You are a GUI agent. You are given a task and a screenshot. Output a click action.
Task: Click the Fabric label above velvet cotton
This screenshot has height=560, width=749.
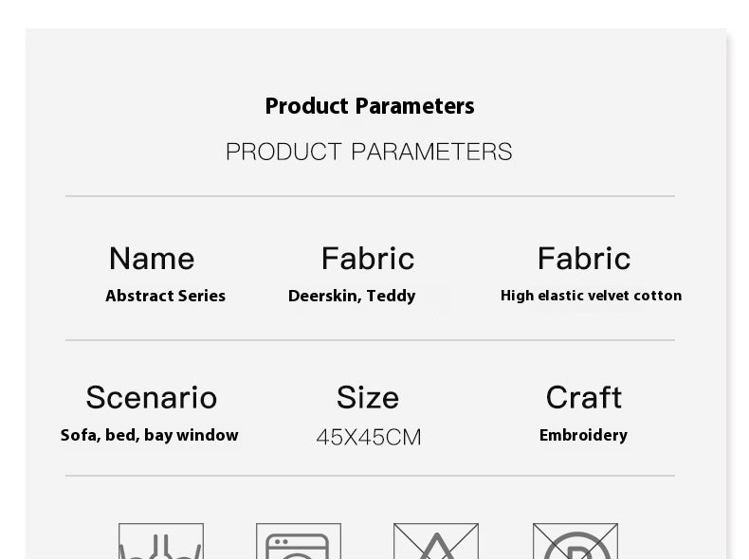(x=583, y=259)
